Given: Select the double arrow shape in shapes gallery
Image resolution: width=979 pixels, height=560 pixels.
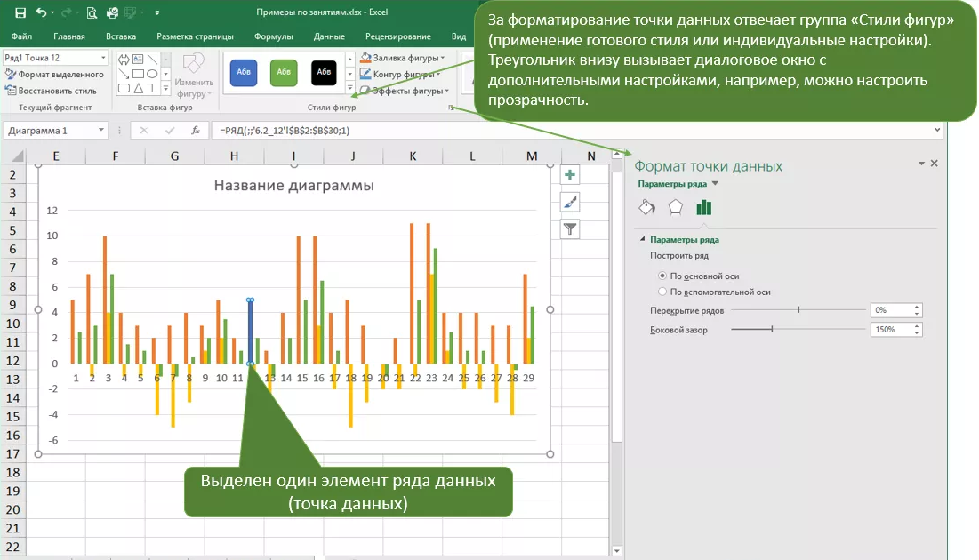Looking at the screenshot, I should 124,60.
